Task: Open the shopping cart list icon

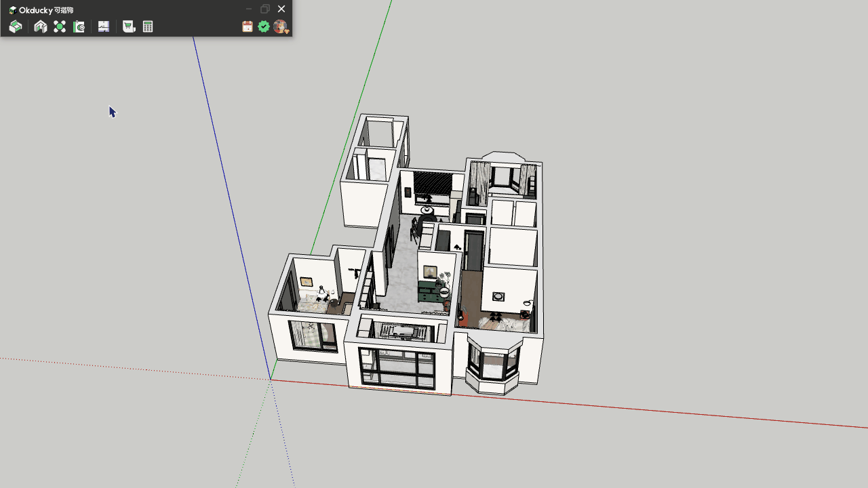Action: (128, 26)
